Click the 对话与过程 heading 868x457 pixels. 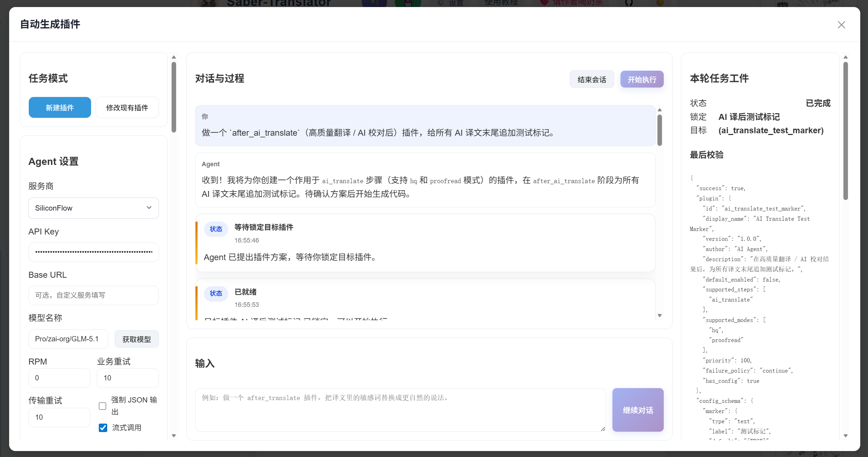pyautogui.click(x=219, y=79)
